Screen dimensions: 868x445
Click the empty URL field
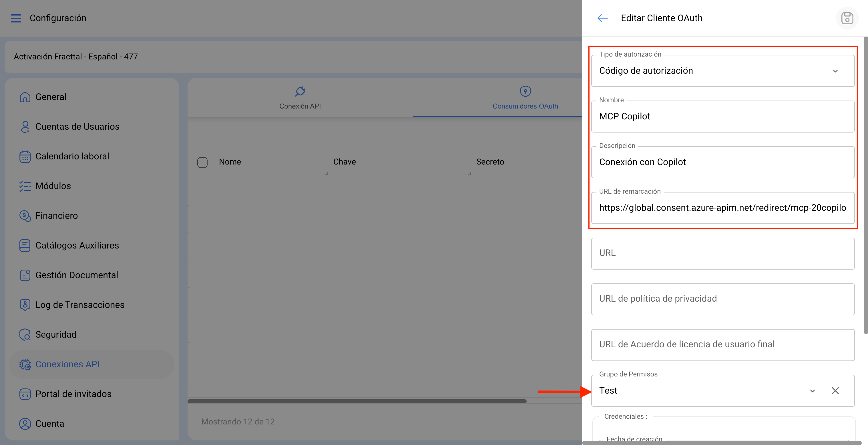pyautogui.click(x=722, y=253)
